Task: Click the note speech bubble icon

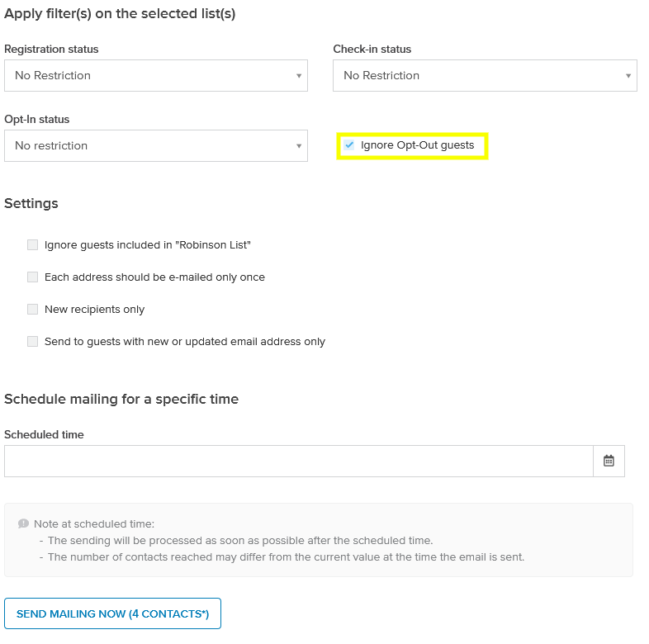Action: (23, 523)
